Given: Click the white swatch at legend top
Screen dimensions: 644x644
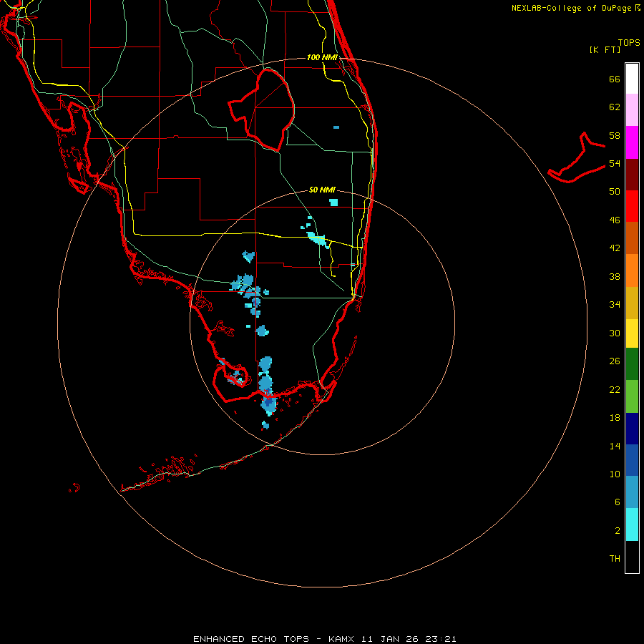Looking at the screenshot, I should tap(632, 79).
